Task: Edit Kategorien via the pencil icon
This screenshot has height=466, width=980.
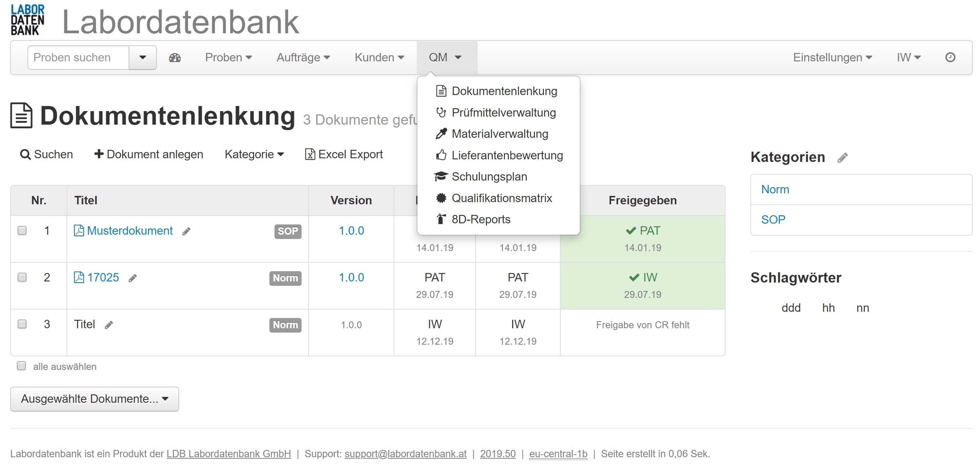Action: (x=842, y=158)
